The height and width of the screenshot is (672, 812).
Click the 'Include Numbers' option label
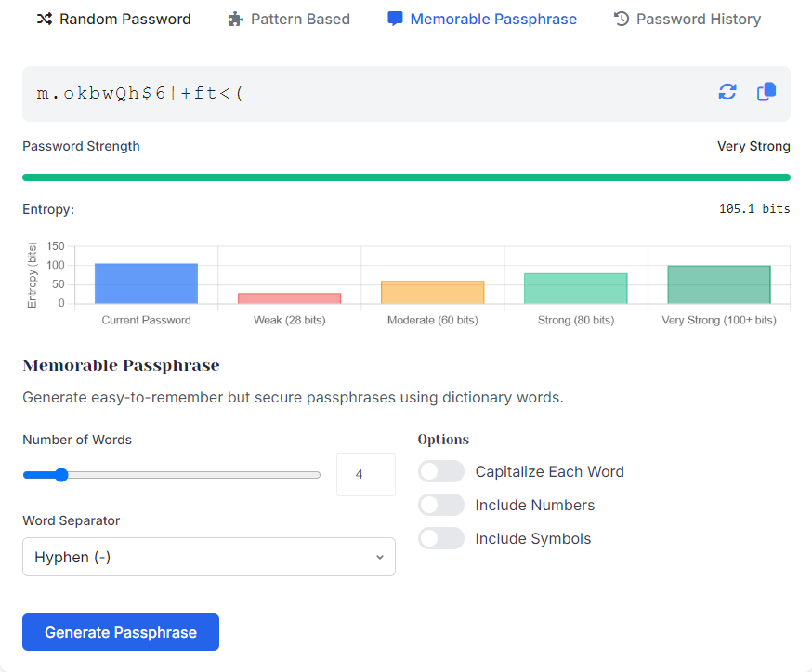tap(535, 505)
